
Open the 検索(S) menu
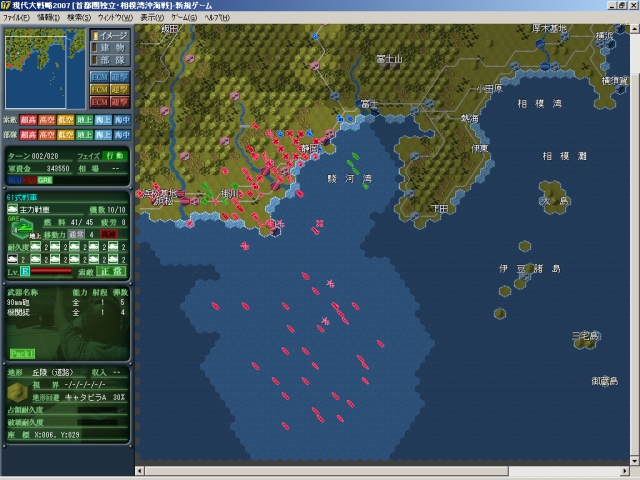coord(79,18)
